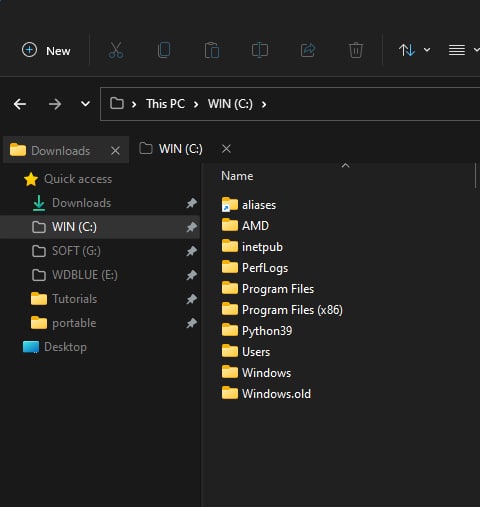Click This PC in the address breadcrumb

[165, 104]
